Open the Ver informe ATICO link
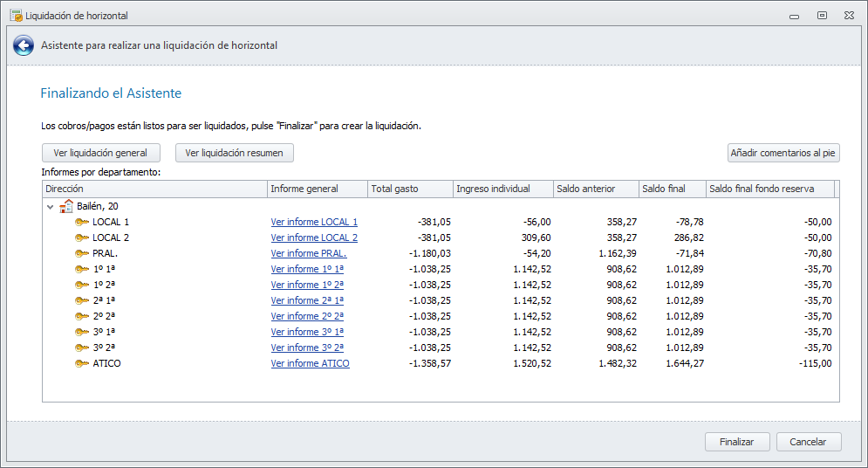 pyautogui.click(x=310, y=363)
